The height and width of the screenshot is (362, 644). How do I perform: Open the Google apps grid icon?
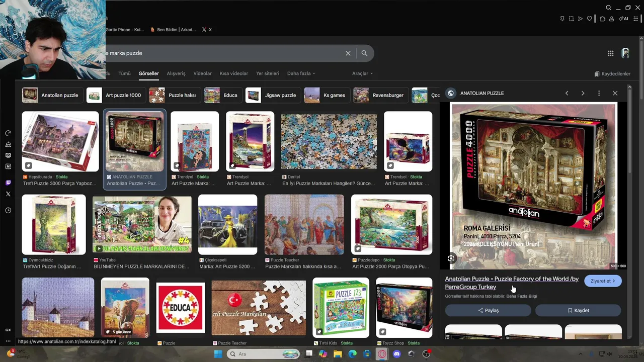(x=610, y=53)
